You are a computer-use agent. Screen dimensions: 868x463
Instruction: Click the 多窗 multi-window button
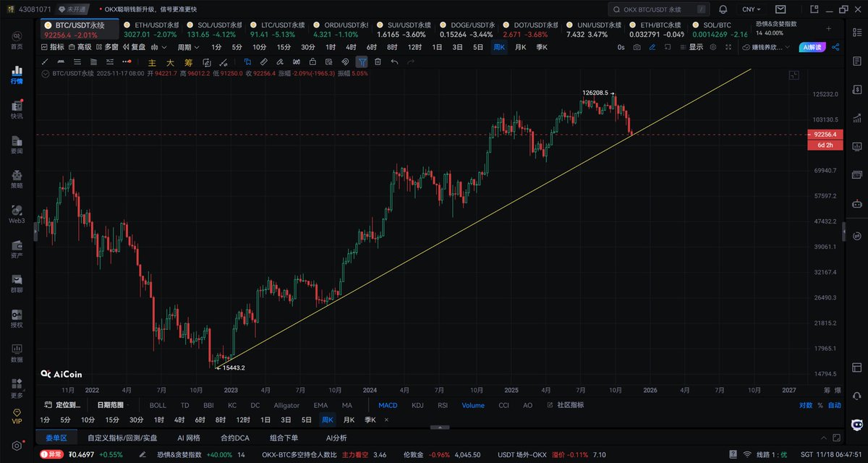(x=106, y=47)
